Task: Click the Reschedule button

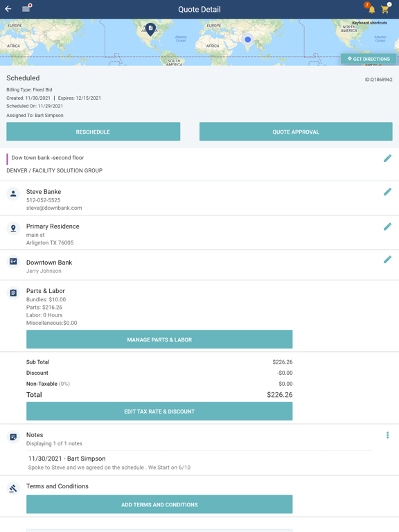Action: point(94,132)
